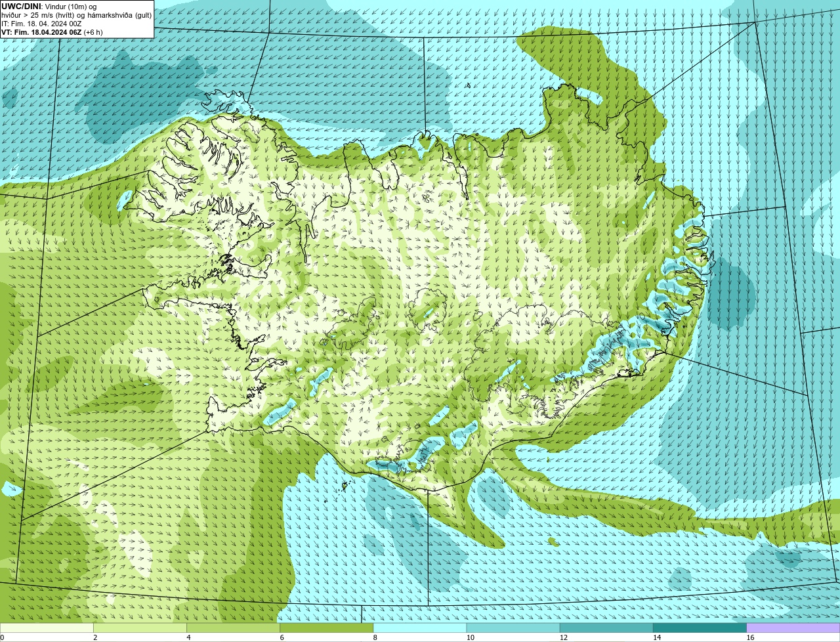Click the "UWC/DINI" title text
The width and height of the screenshot is (840, 642).
pyautogui.click(x=21, y=7)
